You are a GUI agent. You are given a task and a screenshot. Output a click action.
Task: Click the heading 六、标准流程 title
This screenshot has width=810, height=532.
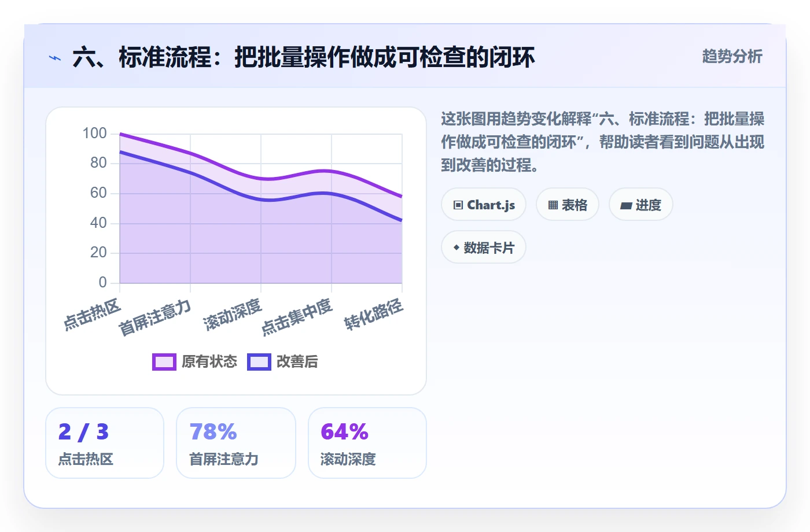304,58
